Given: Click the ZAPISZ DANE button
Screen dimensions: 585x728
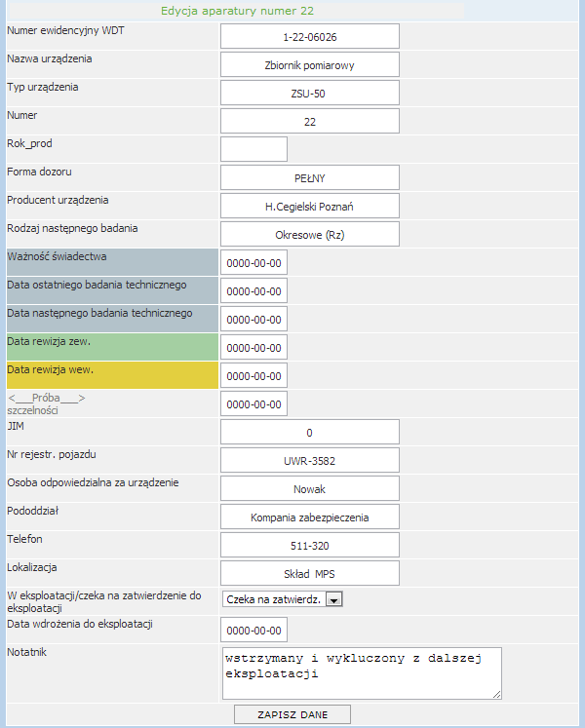Looking at the screenshot, I should [x=292, y=714].
